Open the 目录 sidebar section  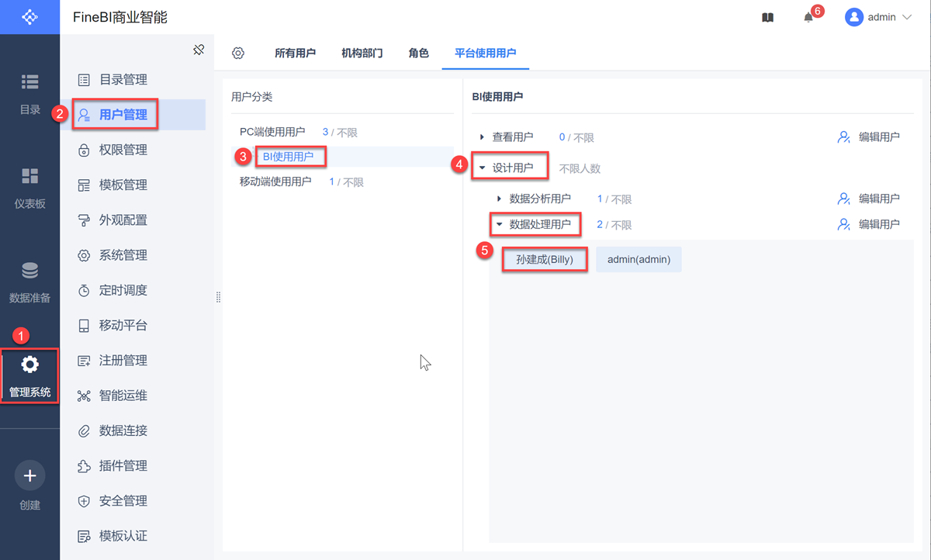click(29, 94)
